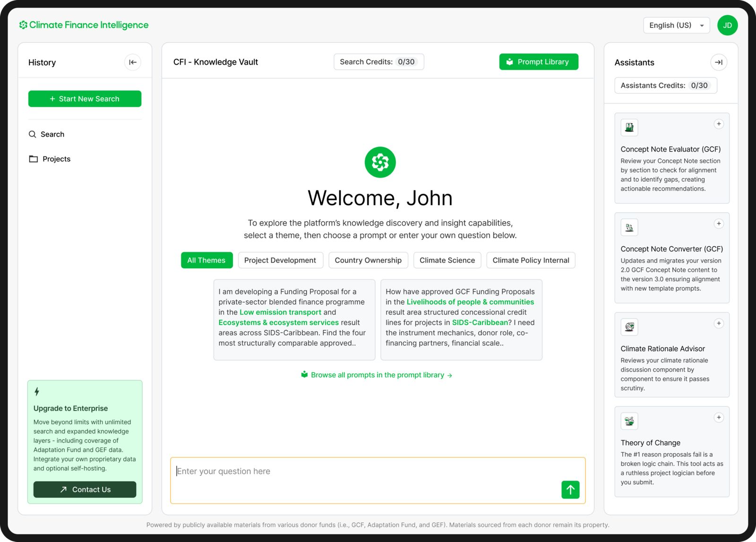The height and width of the screenshot is (542, 756).
Task: Add the Concept Note Evaluator (GCF) assistant with plus icon
Action: coord(719,124)
